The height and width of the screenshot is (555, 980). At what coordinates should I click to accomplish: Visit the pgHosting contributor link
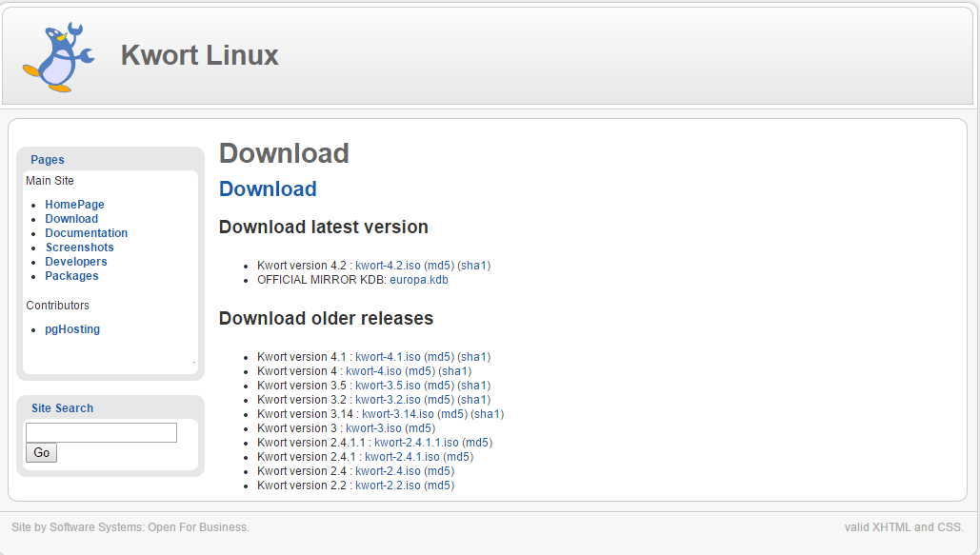click(72, 329)
